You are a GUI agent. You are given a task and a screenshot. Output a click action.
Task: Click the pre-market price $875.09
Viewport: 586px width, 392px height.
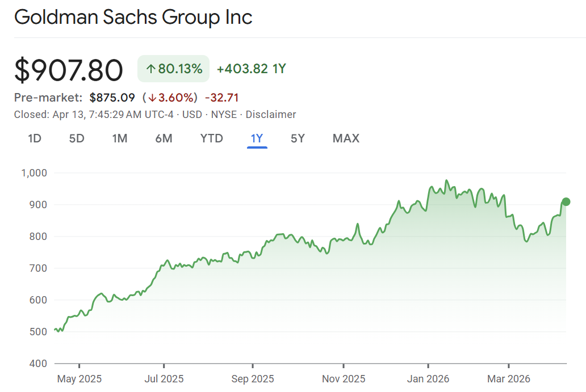tap(112, 98)
